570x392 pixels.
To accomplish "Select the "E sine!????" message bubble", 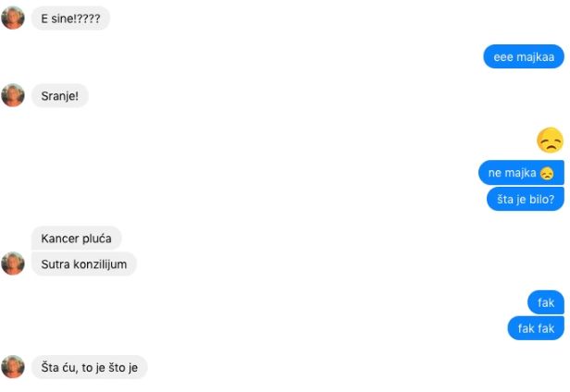I will click(x=70, y=18).
